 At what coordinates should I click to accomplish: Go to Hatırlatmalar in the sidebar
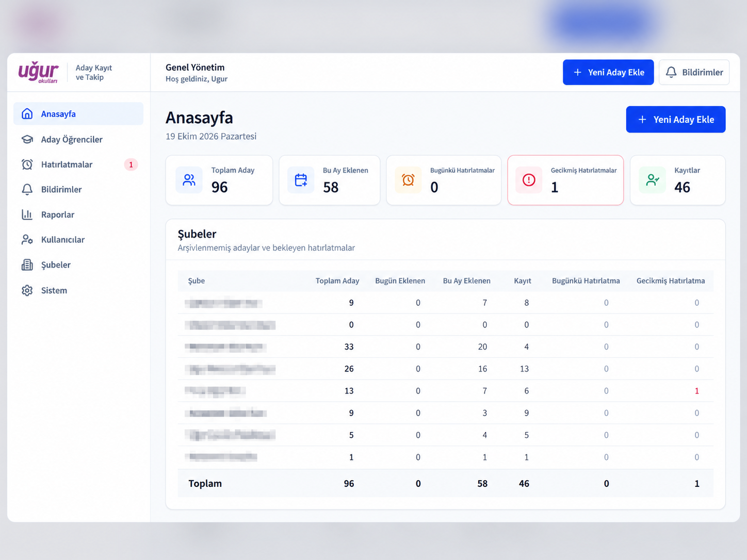pyautogui.click(x=78, y=164)
